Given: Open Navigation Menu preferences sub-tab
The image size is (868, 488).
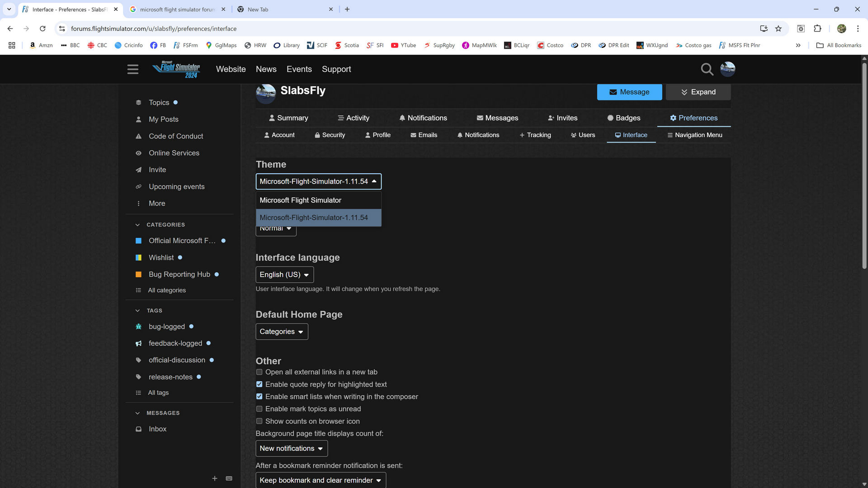Looking at the screenshot, I should 694,135.
